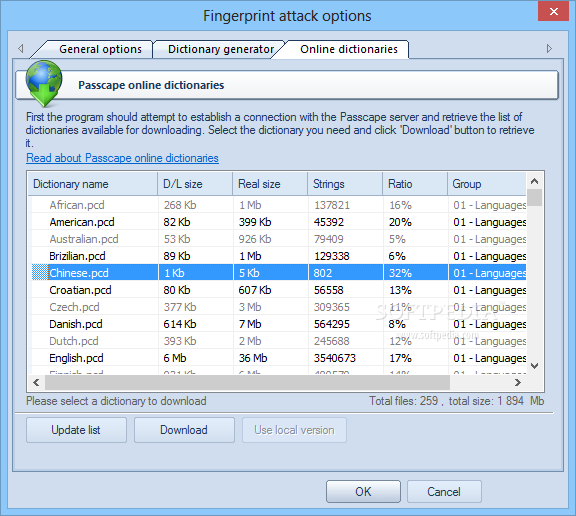Click the right tab-scroll arrow
Viewport: 576px width, 516px height.
(549, 48)
